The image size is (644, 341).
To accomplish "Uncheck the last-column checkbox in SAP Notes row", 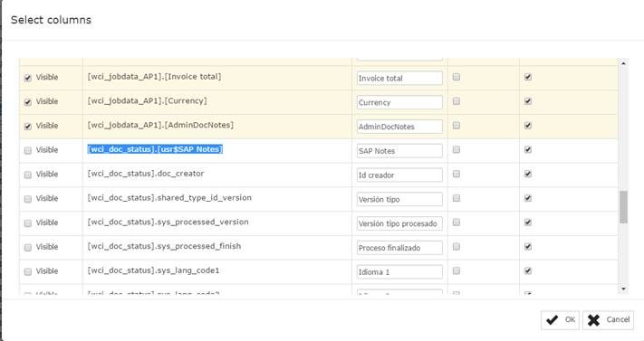I will point(528,149).
